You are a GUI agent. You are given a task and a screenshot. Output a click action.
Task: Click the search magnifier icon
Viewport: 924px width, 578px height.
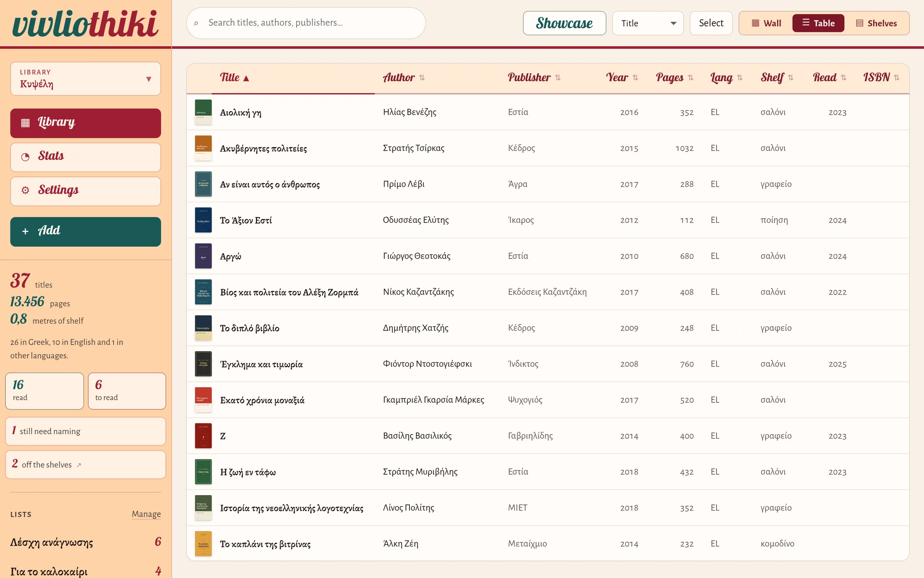coord(196,23)
